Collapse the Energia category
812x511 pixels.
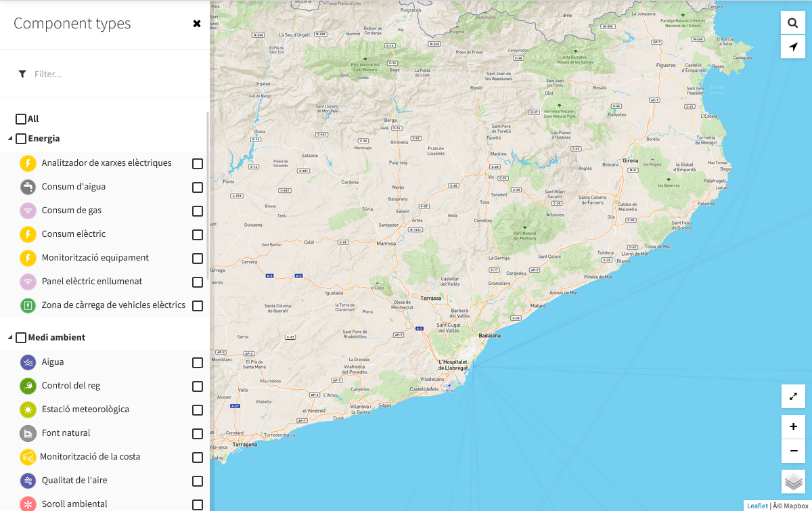(10, 139)
